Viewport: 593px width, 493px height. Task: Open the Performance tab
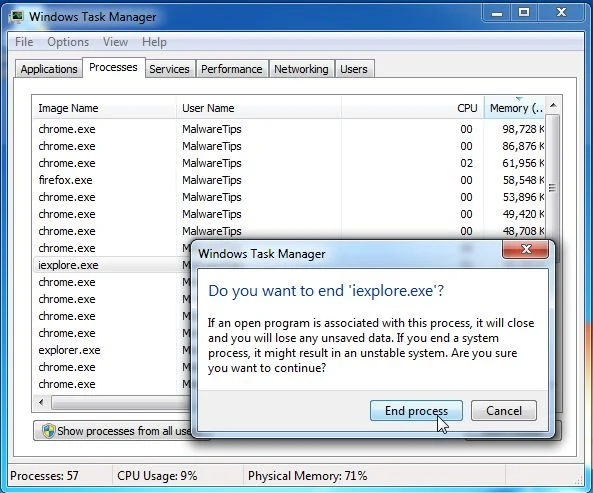point(231,69)
